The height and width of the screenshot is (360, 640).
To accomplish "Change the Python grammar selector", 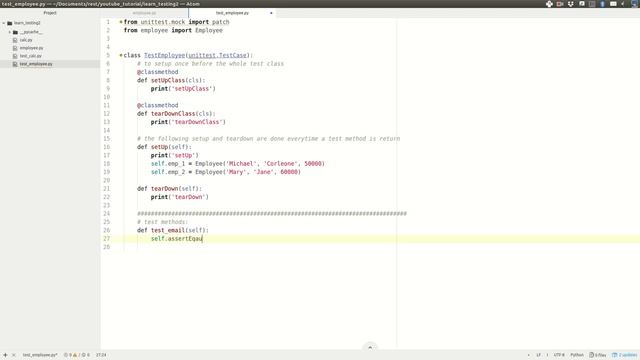I will 577,355.
